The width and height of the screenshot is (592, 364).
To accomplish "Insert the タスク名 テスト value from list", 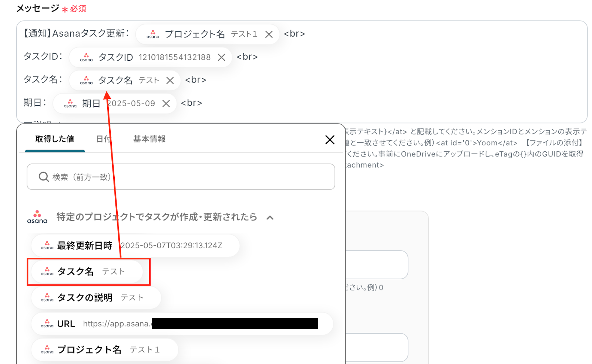I will point(87,272).
